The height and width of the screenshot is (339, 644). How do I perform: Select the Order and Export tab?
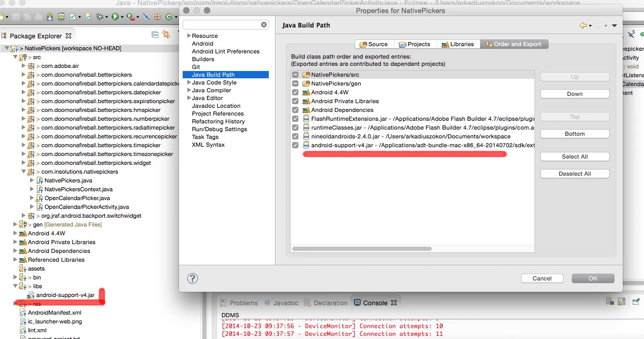pos(513,44)
